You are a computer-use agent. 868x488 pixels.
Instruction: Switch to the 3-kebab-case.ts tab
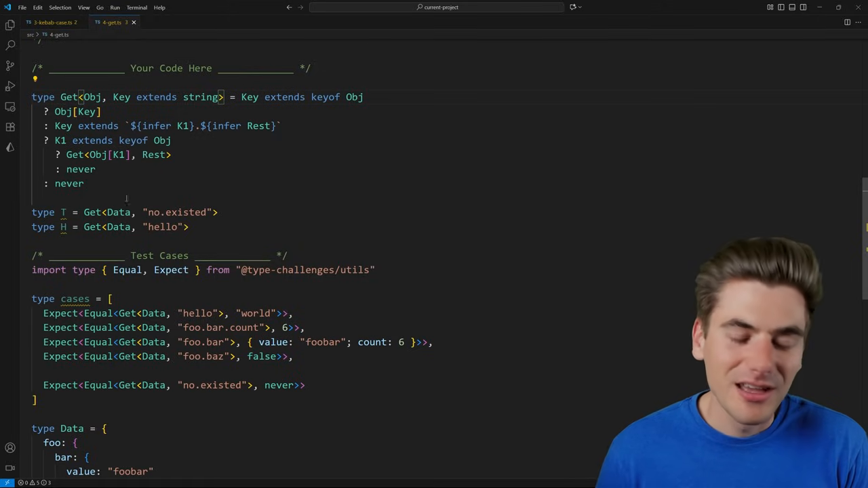53,22
